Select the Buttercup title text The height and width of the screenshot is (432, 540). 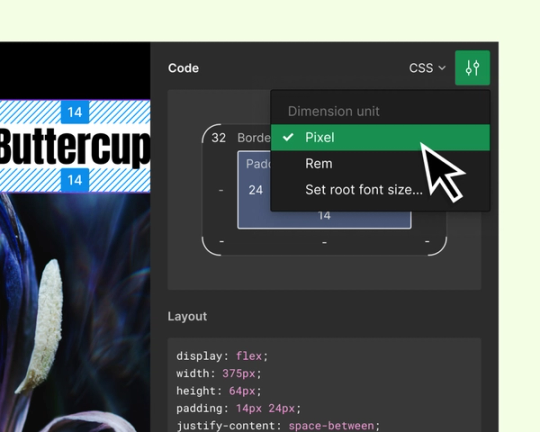coord(75,146)
